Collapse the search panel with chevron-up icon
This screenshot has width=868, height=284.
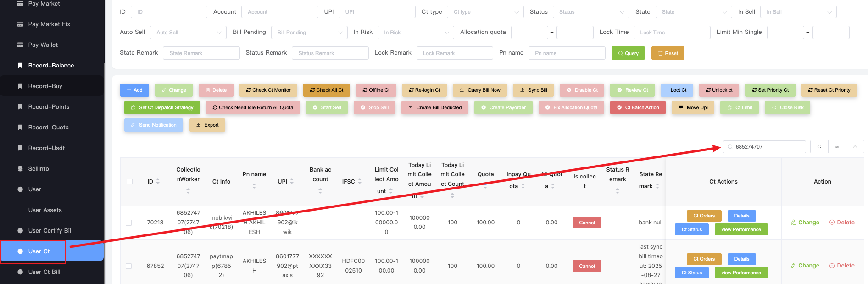[855, 147]
